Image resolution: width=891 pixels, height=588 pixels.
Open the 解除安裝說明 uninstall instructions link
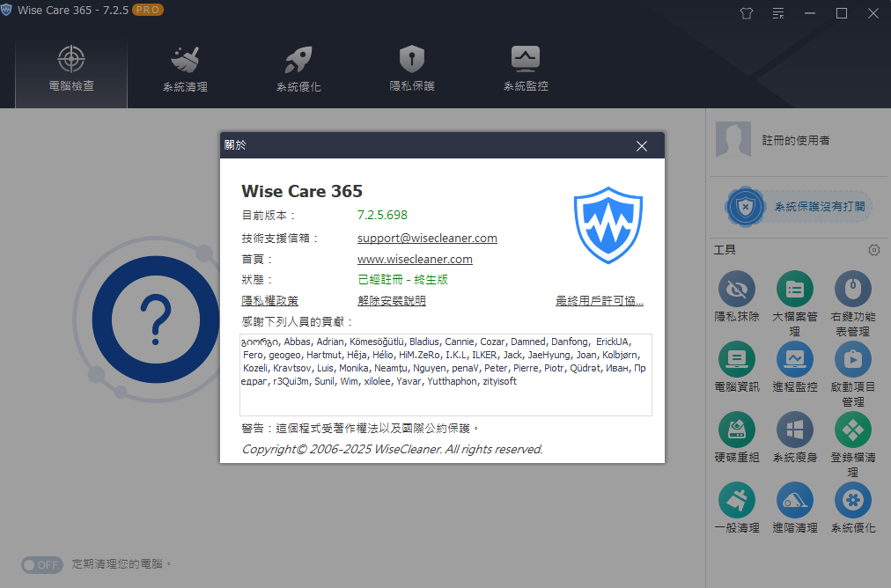[392, 300]
